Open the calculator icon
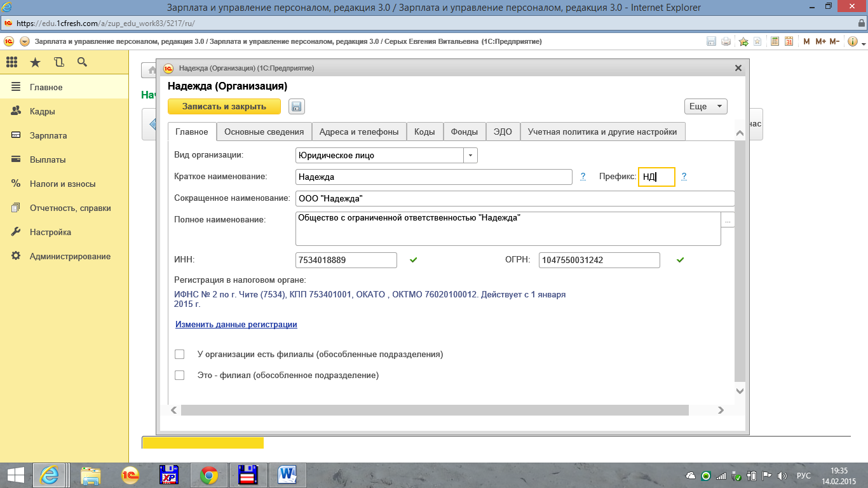Viewport: 868px width, 488px height. [x=775, y=41]
